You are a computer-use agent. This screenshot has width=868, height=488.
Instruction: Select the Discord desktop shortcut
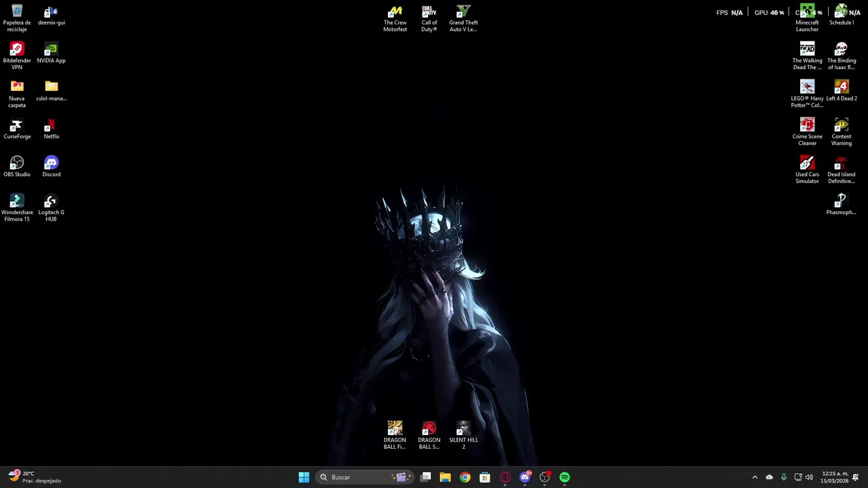point(52,167)
